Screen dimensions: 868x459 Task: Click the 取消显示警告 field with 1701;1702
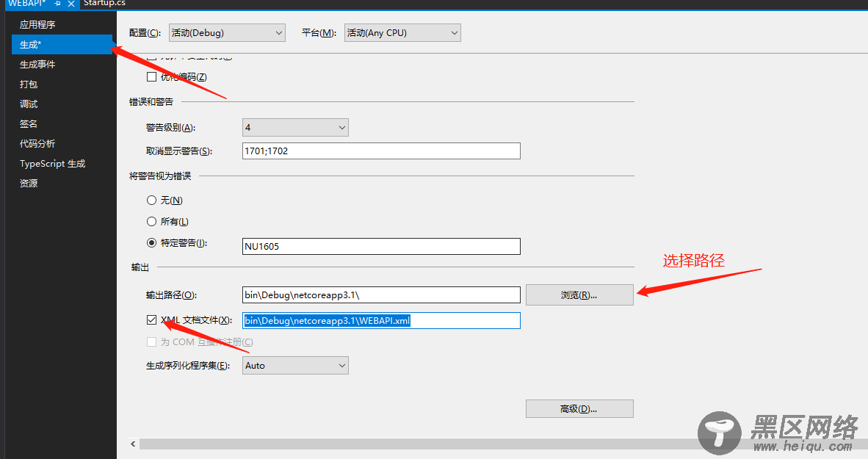click(381, 151)
